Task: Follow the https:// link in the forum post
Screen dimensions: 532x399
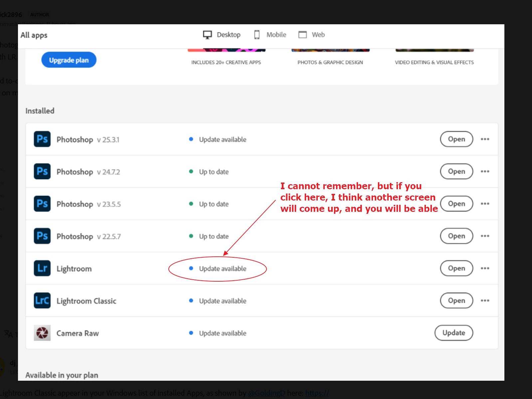Action: [x=317, y=393]
